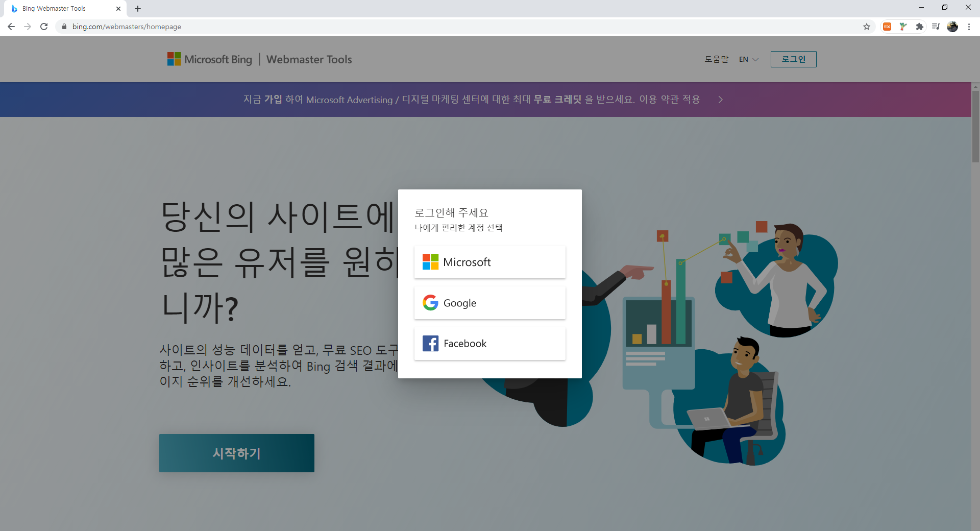Screen dimensions: 980x531
Task: Click the 시작하기 button
Action: point(237,453)
